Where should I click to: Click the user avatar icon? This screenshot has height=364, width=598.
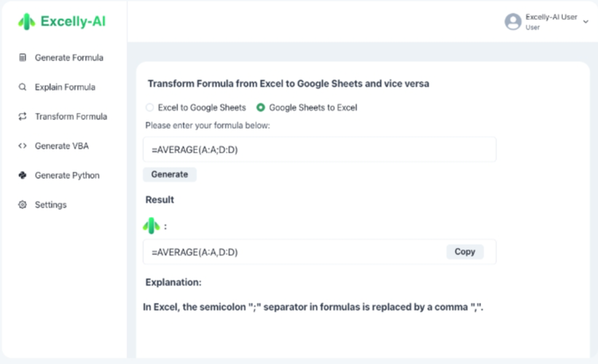click(513, 21)
